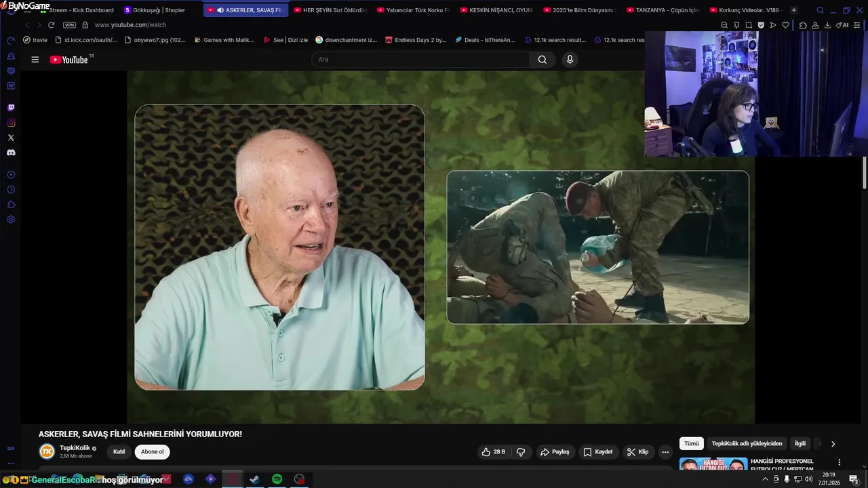Image resolution: width=868 pixels, height=488 pixels.
Task: Open the Spotify icon in the taskbar
Action: pyautogui.click(x=277, y=479)
